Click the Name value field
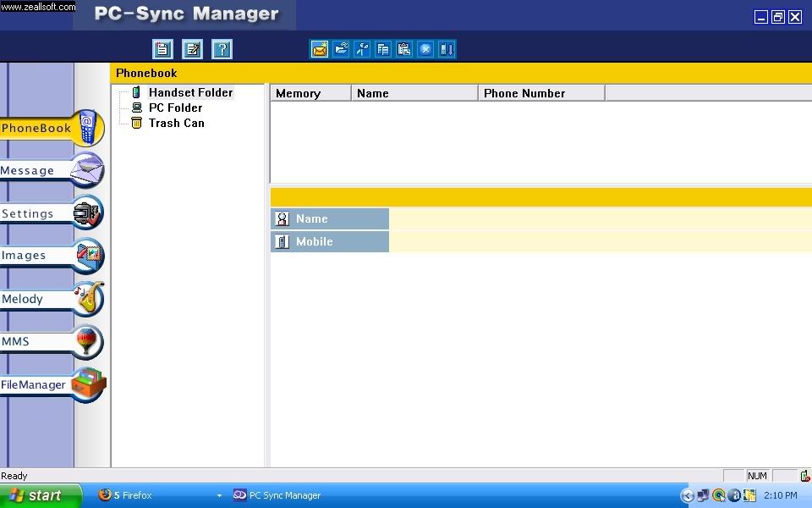Image resolution: width=812 pixels, height=508 pixels. click(x=601, y=218)
